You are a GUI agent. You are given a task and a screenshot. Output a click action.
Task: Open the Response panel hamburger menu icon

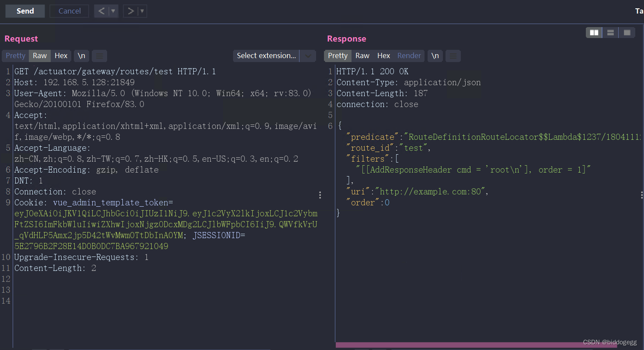[453, 55]
